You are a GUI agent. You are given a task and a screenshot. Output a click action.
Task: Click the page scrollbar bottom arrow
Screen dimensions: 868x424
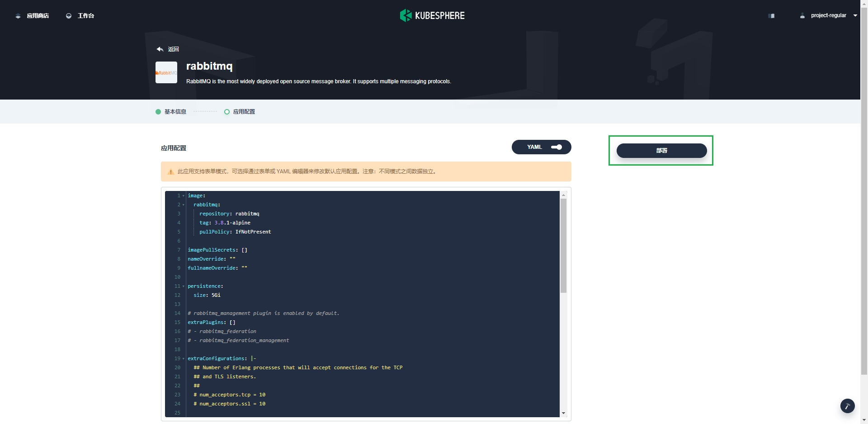864,420
